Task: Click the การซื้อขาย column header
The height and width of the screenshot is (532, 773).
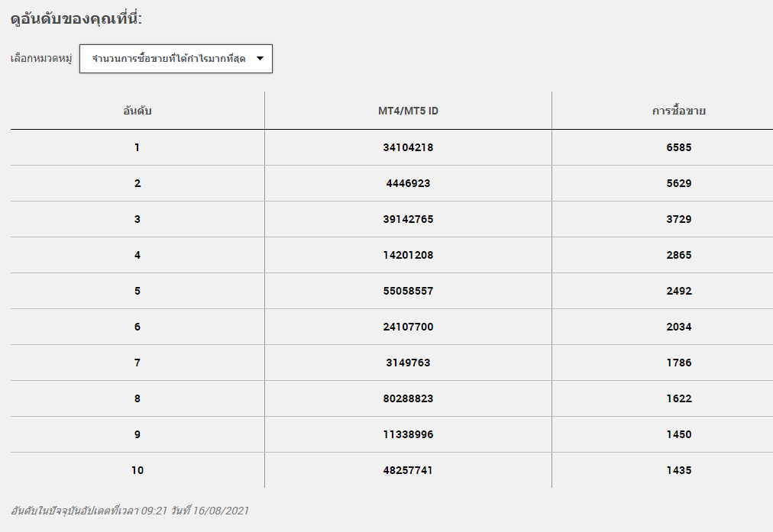Action: coord(679,111)
